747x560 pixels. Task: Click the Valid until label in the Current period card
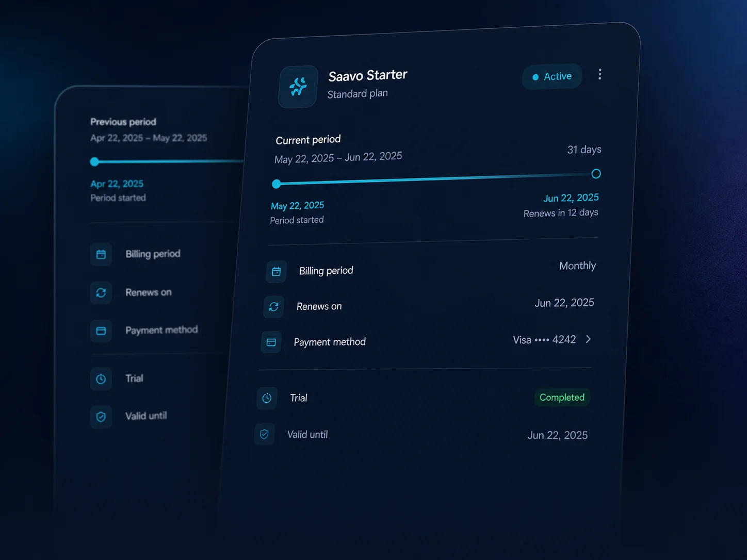tap(307, 435)
